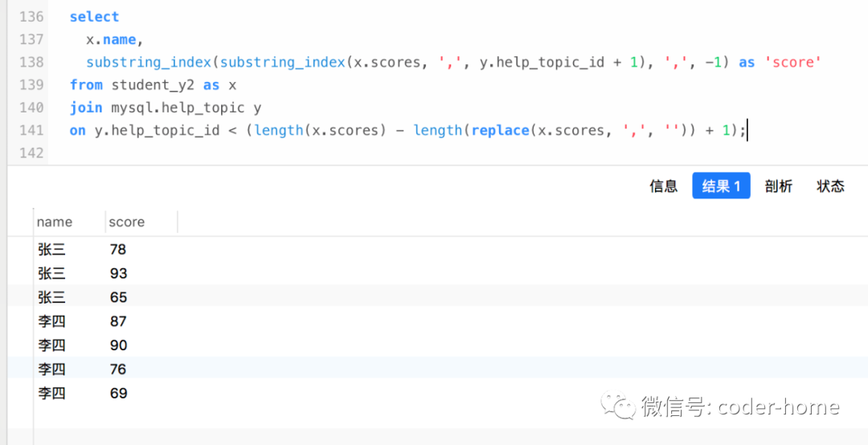
Task: Select the cell with score 78
Action: 118,250
